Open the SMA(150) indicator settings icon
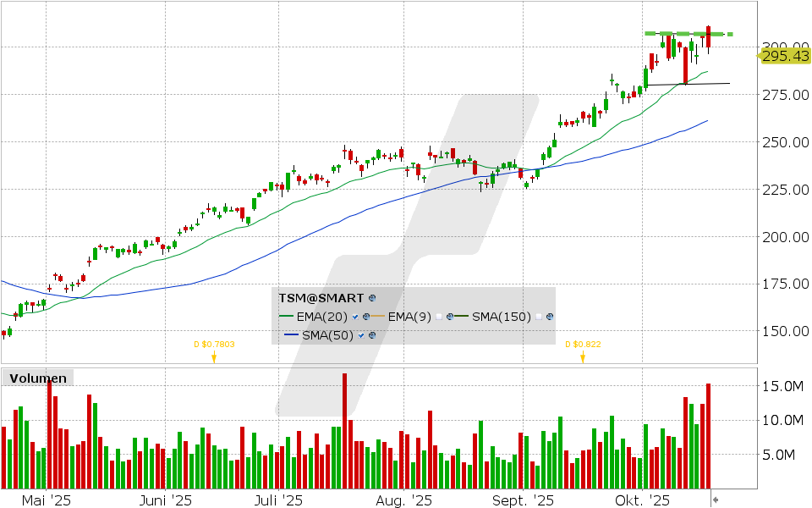The height and width of the screenshot is (508, 812). pyautogui.click(x=550, y=317)
